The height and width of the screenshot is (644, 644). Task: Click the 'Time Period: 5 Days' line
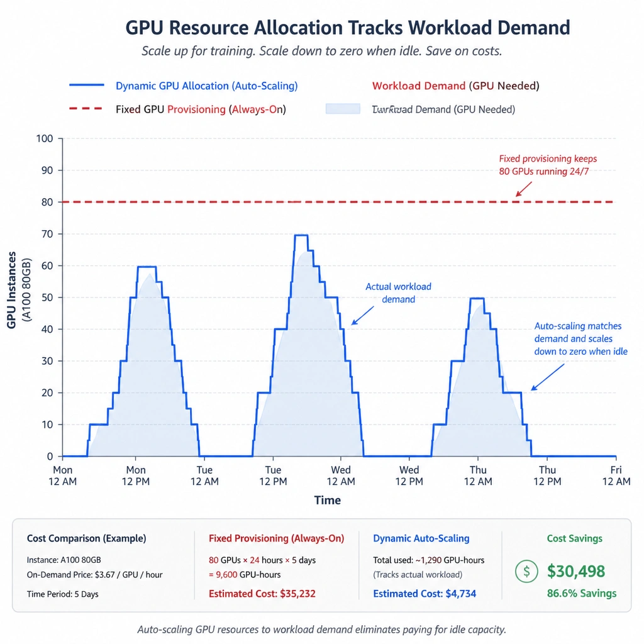coord(63,594)
